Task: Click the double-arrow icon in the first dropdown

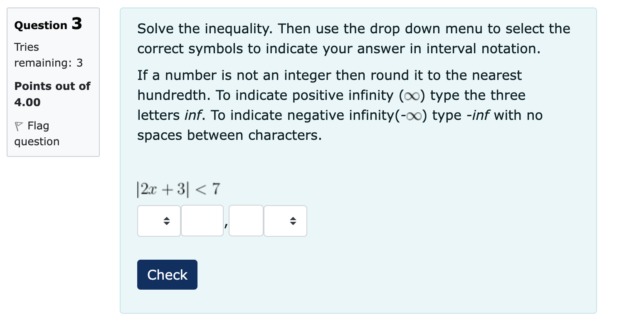Action: click(x=165, y=221)
